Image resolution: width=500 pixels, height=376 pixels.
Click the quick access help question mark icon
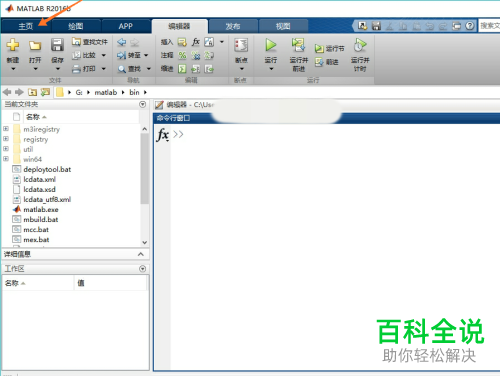point(470,26)
